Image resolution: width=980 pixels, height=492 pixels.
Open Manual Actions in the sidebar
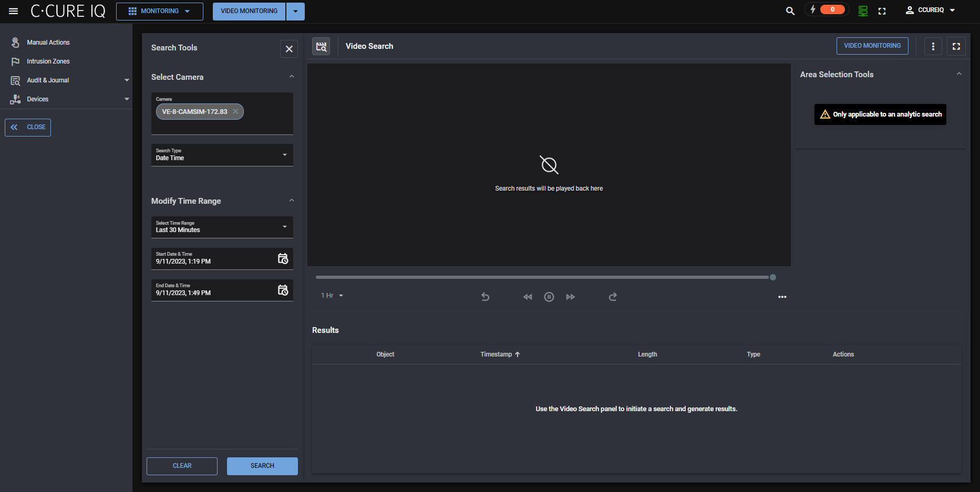click(x=48, y=43)
